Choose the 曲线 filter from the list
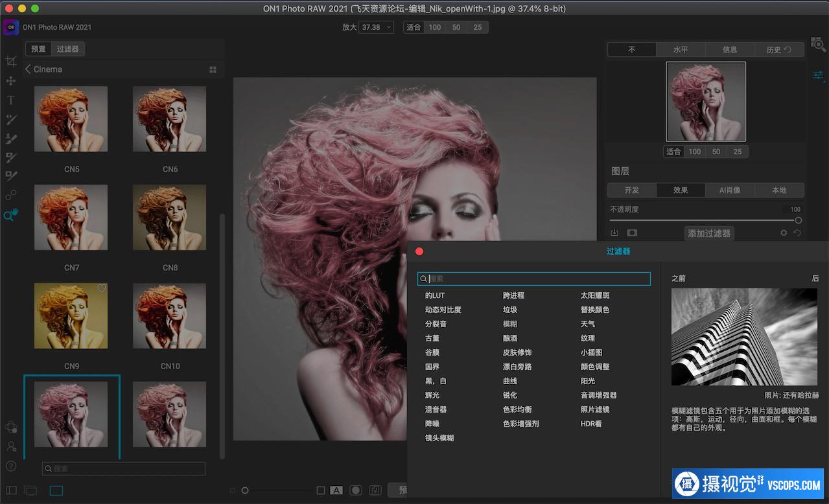Screen dimensions: 829x504 [x=510, y=381]
